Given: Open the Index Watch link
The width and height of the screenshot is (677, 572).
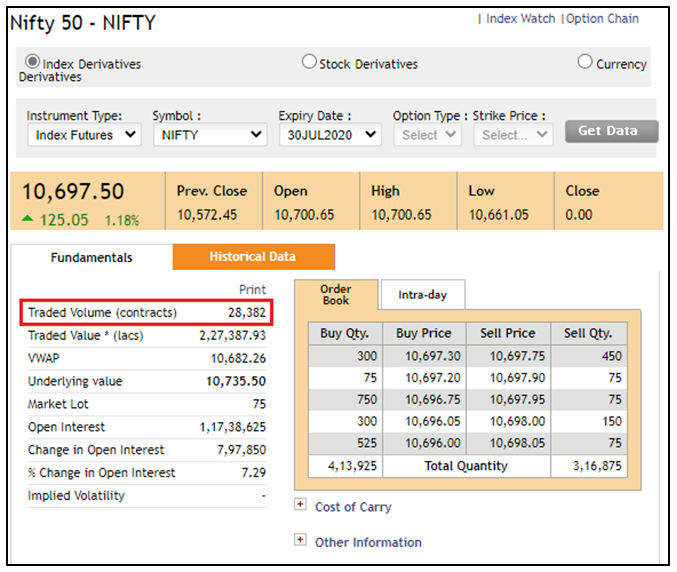Looking at the screenshot, I should (520, 19).
